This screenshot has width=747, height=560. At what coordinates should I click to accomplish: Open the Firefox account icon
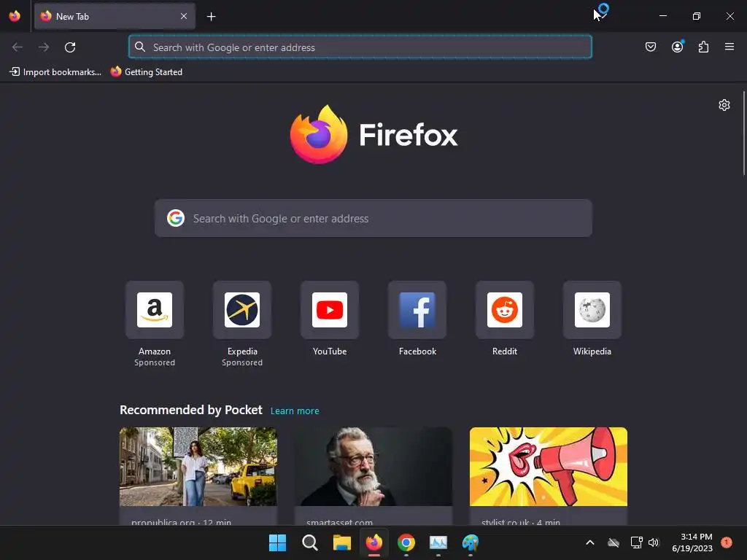(677, 47)
